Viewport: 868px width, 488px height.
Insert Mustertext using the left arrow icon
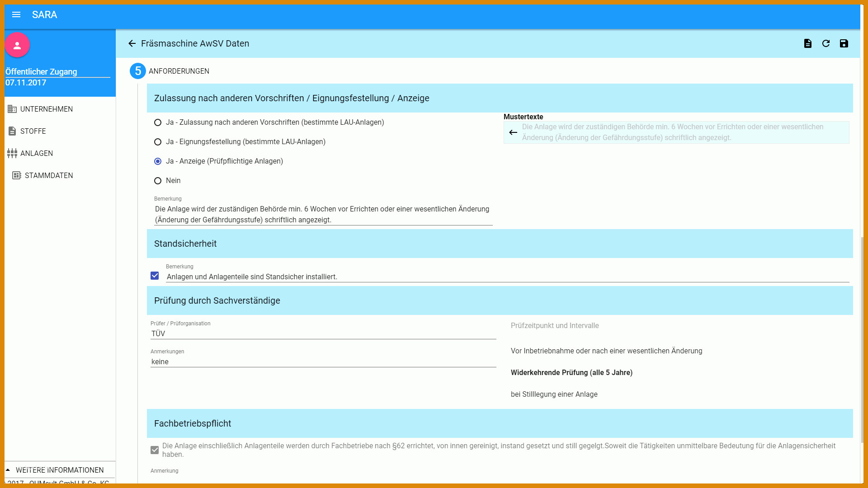(513, 132)
